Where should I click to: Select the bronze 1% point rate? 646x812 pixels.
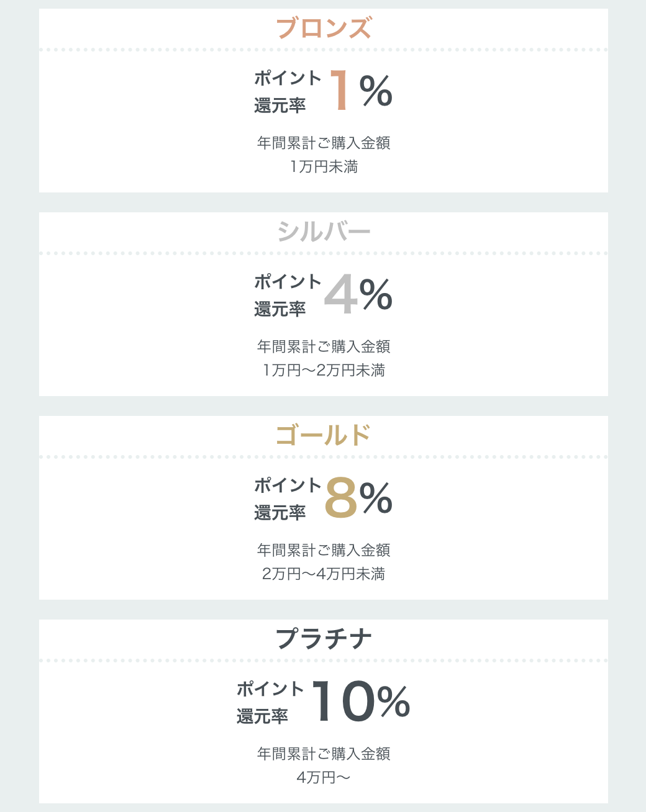pyautogui.click(x=361, y=91)
